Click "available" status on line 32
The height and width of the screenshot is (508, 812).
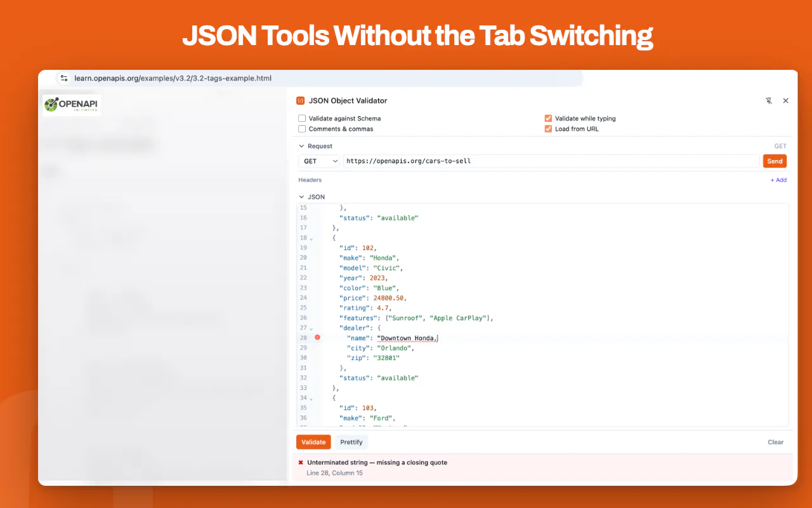coord(397,378)
